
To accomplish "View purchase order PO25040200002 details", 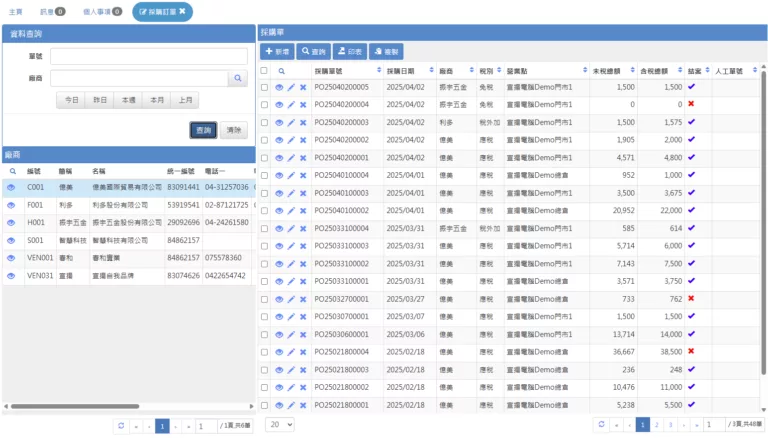I will [279, 140].
